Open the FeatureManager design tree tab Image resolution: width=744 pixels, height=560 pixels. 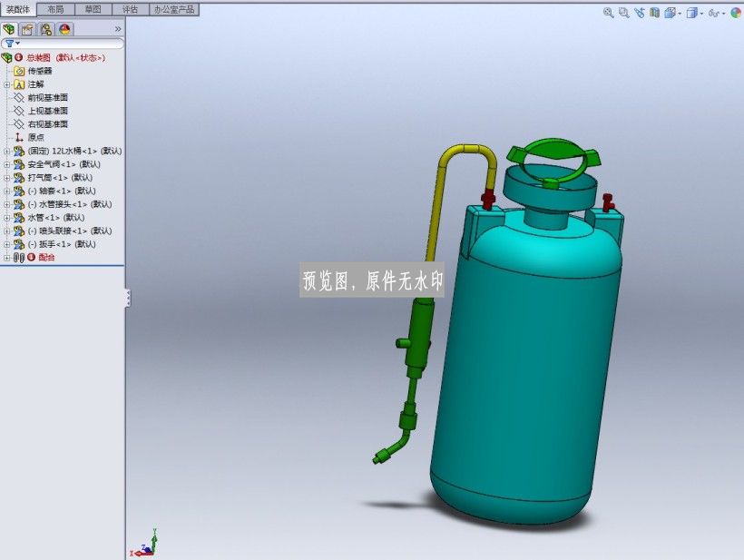point(9,29)
